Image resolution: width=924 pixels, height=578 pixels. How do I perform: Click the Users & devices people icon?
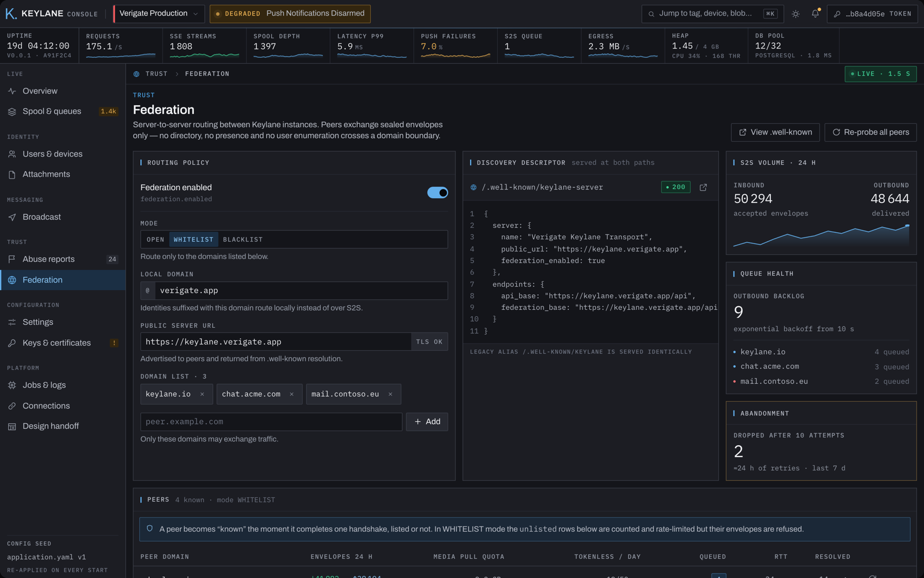click(x=12, y=154)
